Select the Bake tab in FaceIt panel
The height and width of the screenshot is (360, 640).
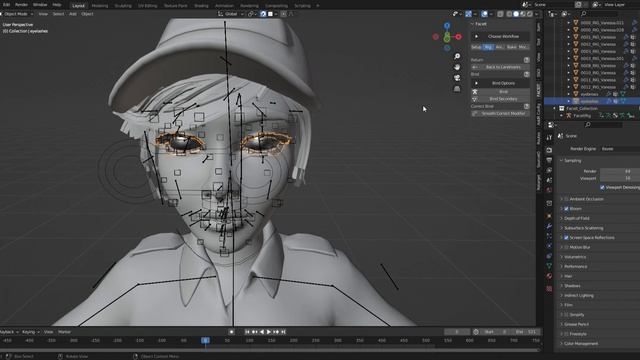point(511,47)
